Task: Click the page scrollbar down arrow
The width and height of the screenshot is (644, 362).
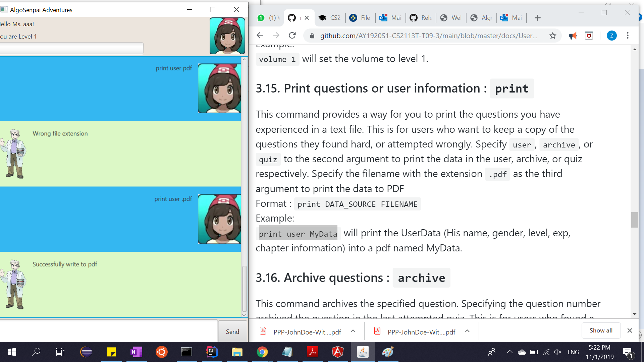Action: click(635, 314)
